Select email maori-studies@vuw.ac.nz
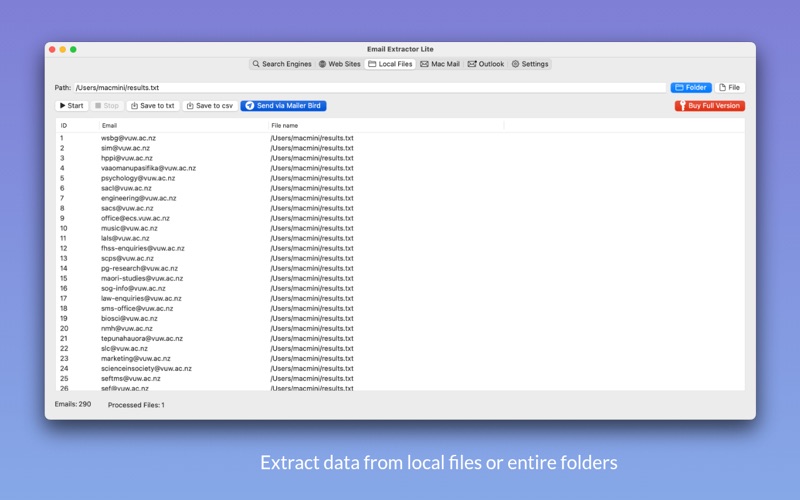Viewport: 800px width, 500px height. (142, 279)
